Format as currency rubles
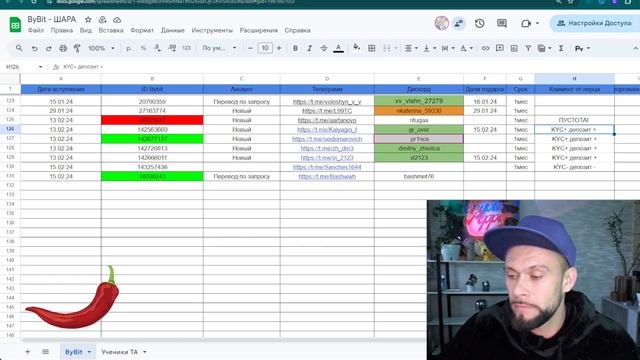Viewport: 640px width, 360px height. [x=129, y=48]
